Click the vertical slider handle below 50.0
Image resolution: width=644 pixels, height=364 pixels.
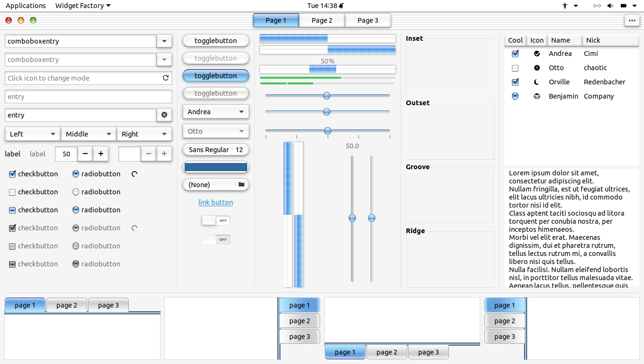click(x=352, y=218)
